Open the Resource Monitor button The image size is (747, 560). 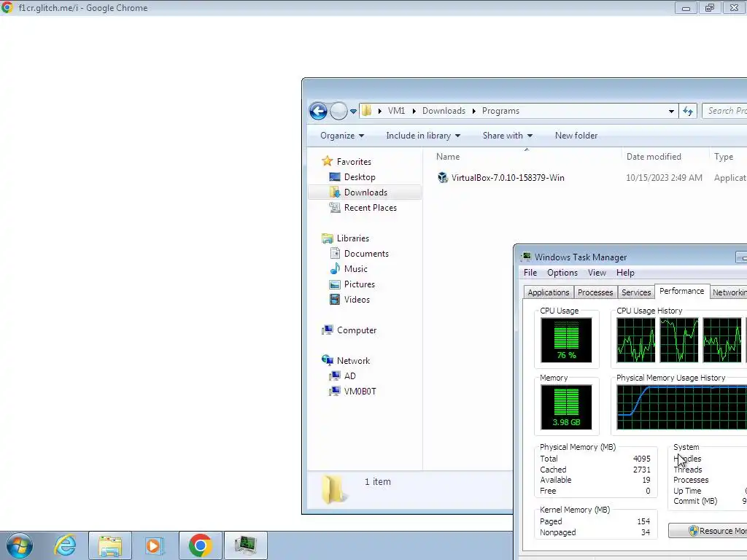(708, 531)
